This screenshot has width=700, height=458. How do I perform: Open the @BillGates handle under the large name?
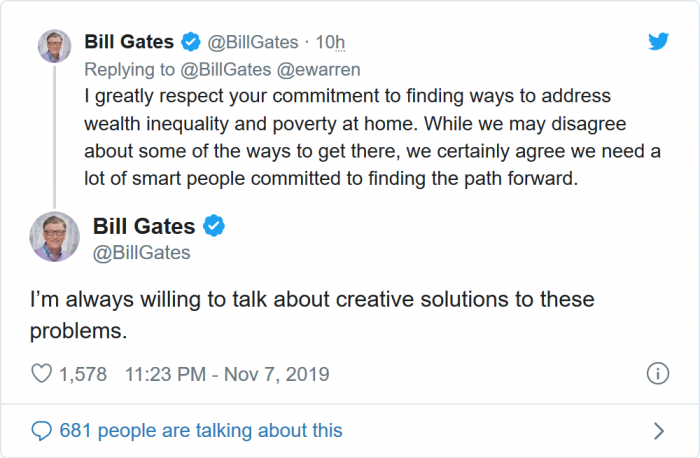pos(141,253)
